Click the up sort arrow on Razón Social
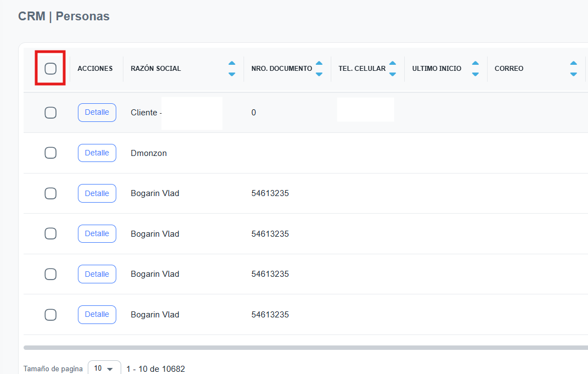The height and width of the screenshot is (374, 588). pyautogui.click(x=231, y=63)
